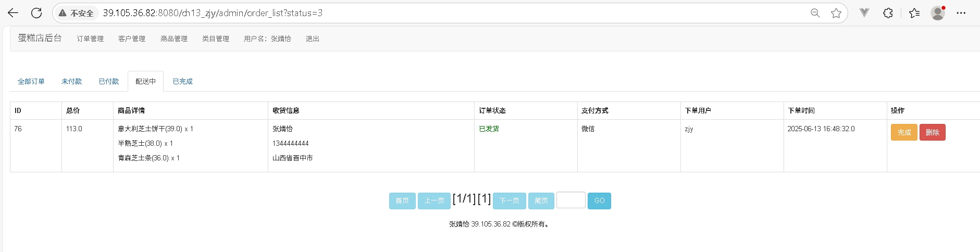This screenshot has width=980, height=252.
Task: Mark order 76 as 完成
Action: click(x=904, y=132)
